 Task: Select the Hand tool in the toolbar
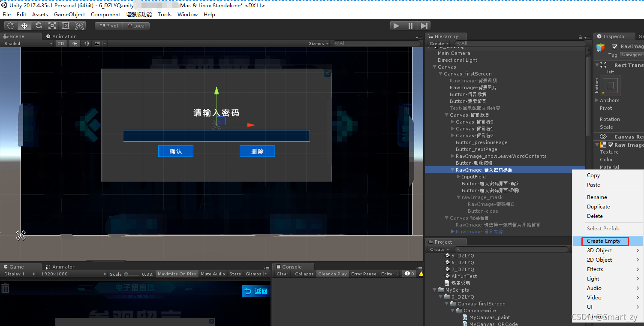pyautogui.click(x=10, y=25)
